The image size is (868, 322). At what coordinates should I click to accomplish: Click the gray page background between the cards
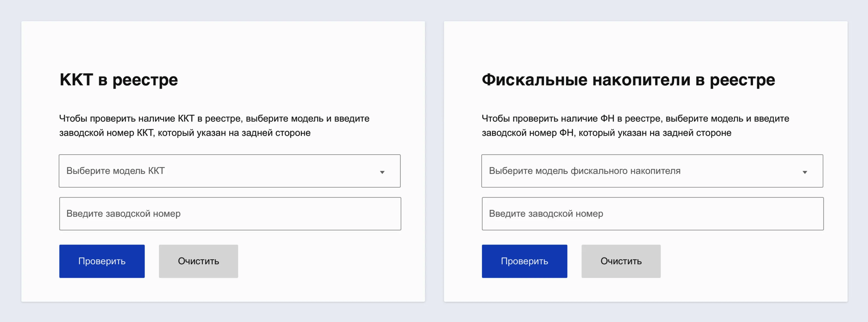click(434, 162)
